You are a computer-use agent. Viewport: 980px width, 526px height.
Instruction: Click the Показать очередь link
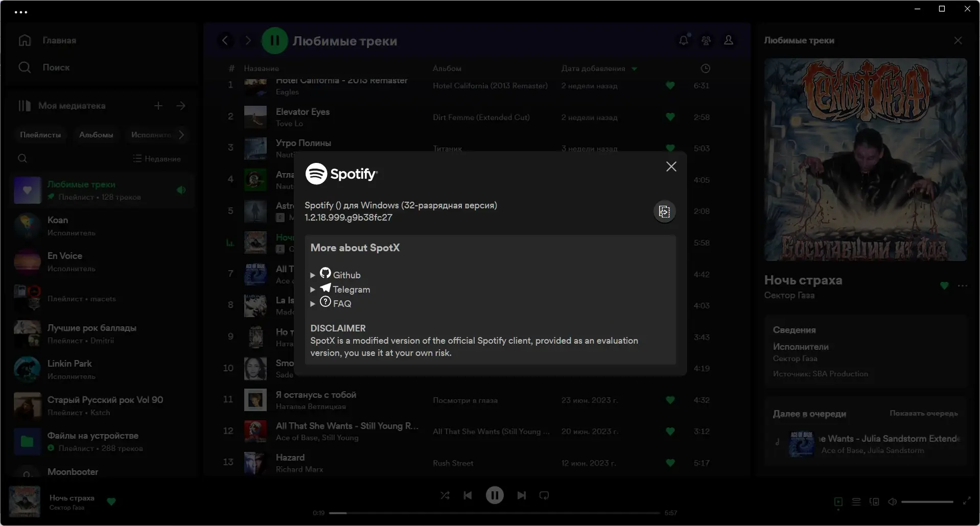[923, 413]
